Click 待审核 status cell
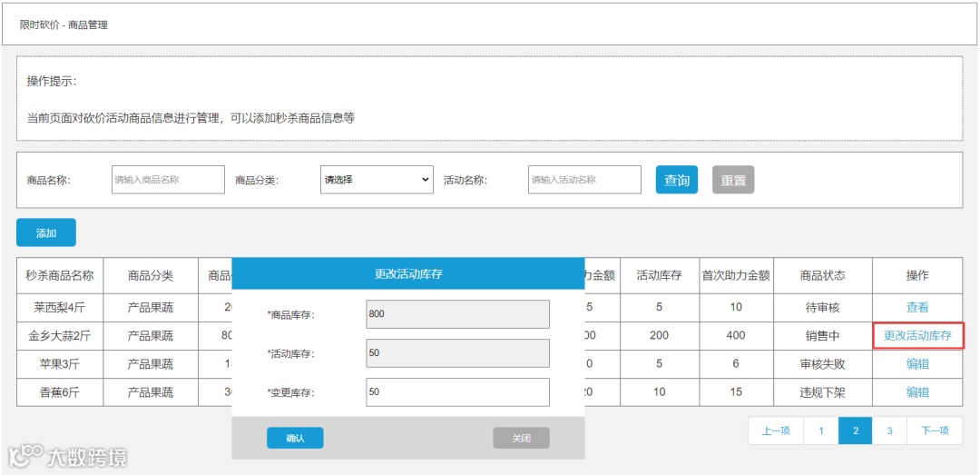 (x=823, y=307)
